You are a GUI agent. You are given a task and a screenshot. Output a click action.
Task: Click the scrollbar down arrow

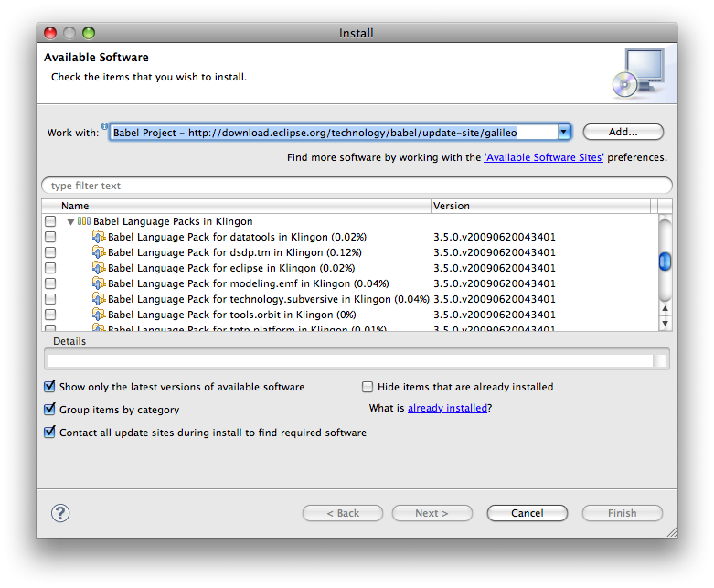(x=666, y=324)
